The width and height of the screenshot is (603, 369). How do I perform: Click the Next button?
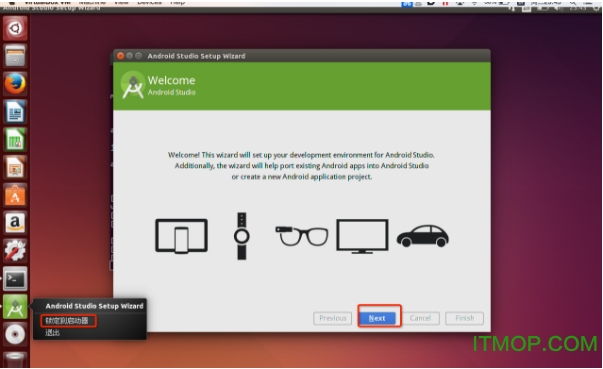point(377,318)
